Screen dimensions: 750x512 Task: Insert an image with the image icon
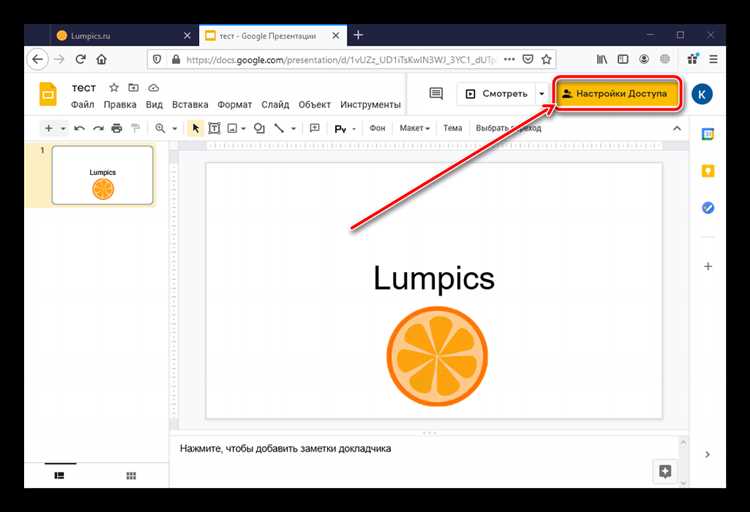click(232, 128)
